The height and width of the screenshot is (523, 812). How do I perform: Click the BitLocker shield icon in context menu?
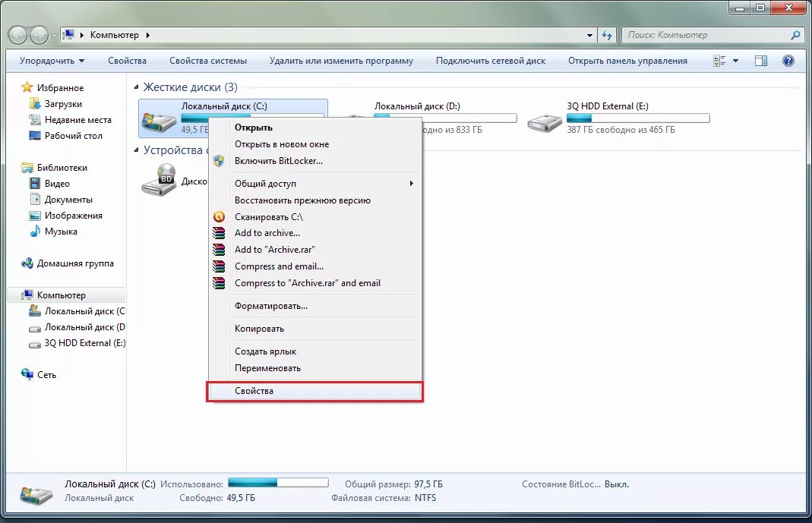(219, 161)
